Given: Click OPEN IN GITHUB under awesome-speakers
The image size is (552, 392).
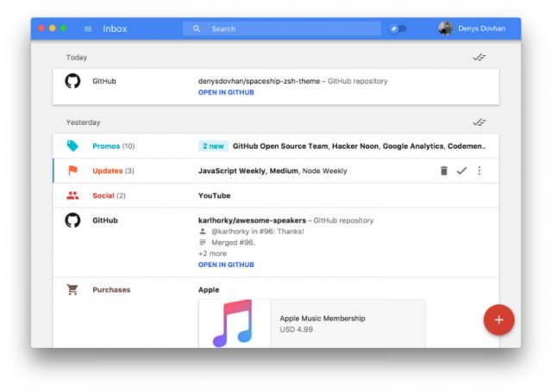Looking at the screenshot, I should pos(226,264).
